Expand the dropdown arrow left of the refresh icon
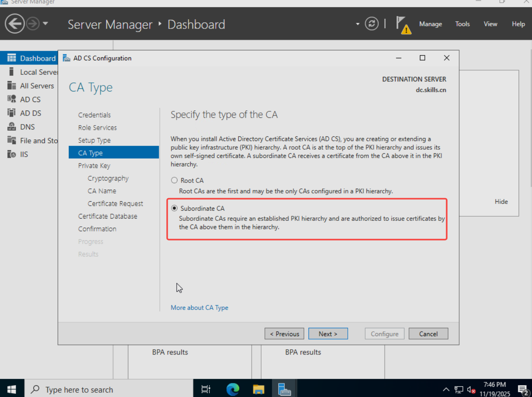The image size is (532, 397). click(x=358, y=24)
